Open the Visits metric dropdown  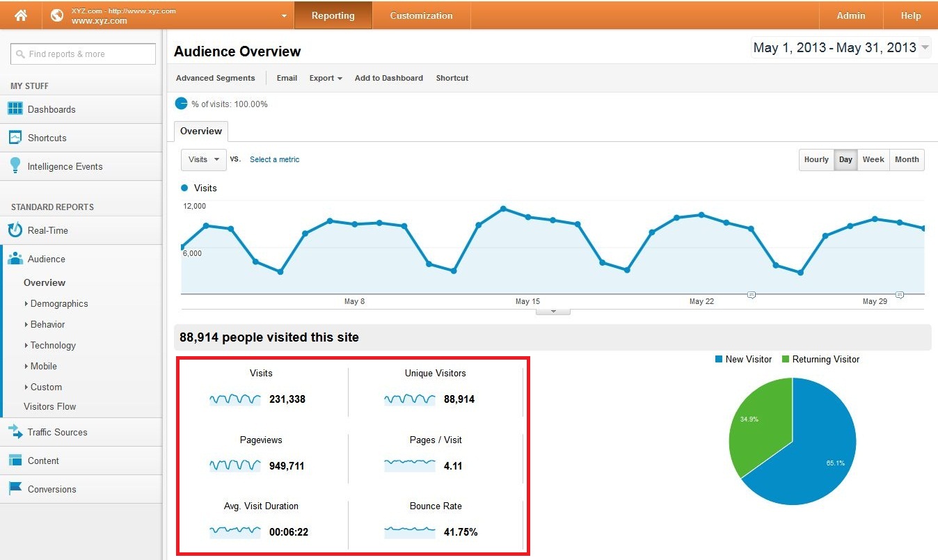[x=204, y=159]
